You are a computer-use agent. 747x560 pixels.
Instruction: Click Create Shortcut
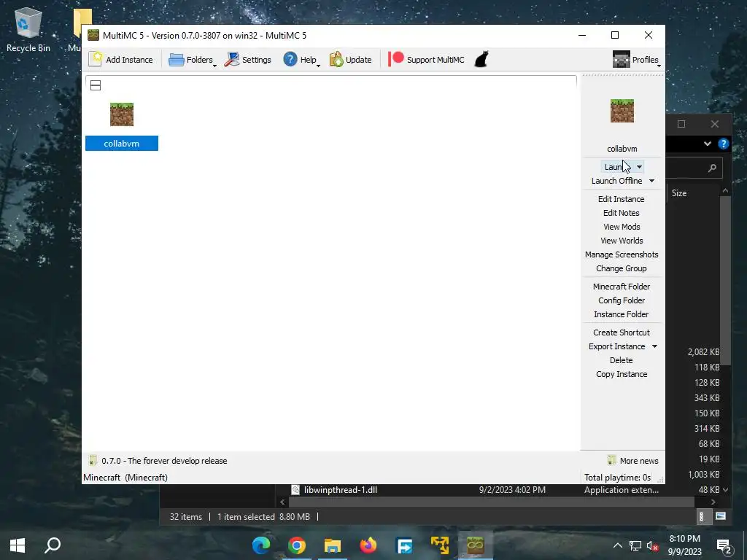pyautogui.click(x=622, y=332)
